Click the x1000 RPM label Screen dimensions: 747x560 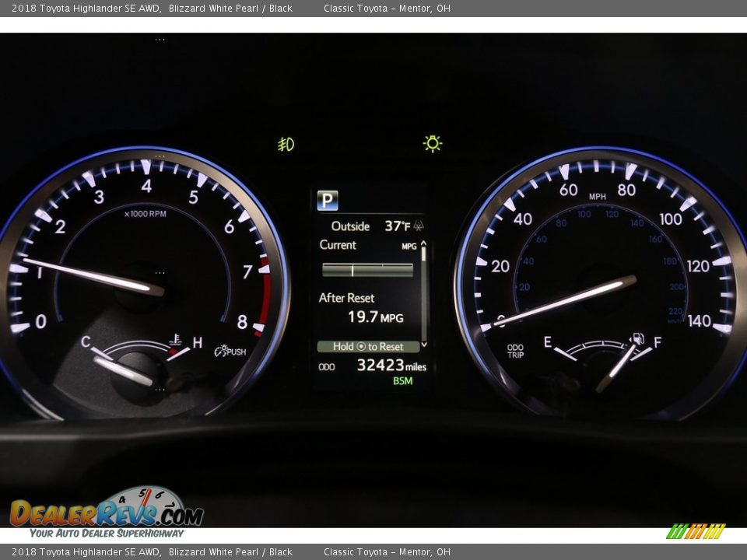point(145,215)
